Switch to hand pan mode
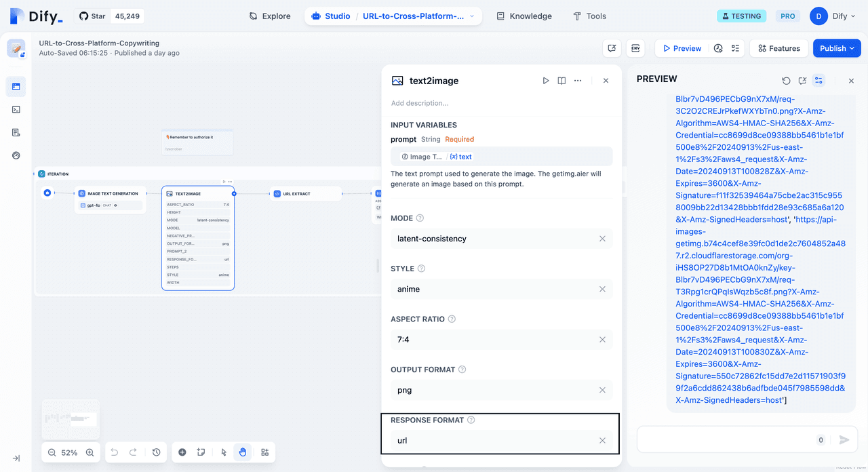Viewport: 868px width, 472px height. pos(243,452)
